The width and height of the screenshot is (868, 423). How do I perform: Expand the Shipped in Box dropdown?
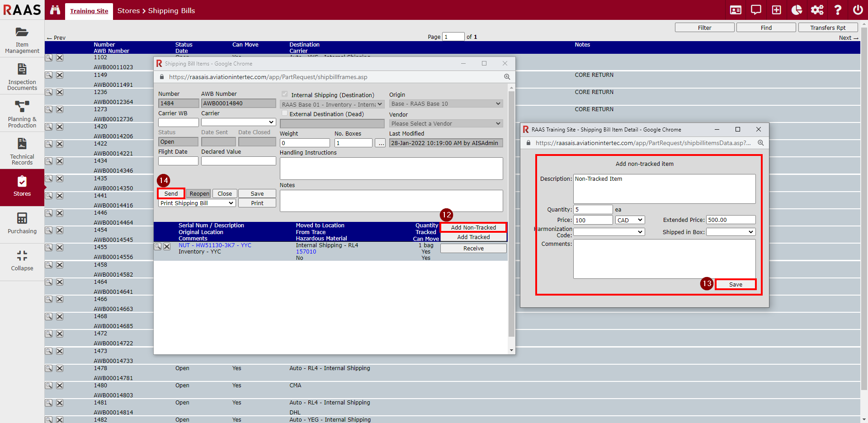731,232
